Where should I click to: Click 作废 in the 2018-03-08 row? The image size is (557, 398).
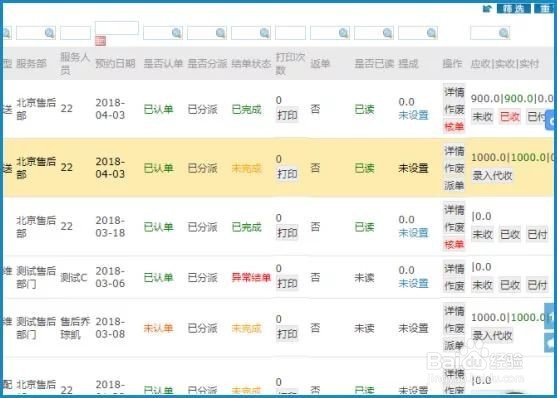[x=454, y=328]
